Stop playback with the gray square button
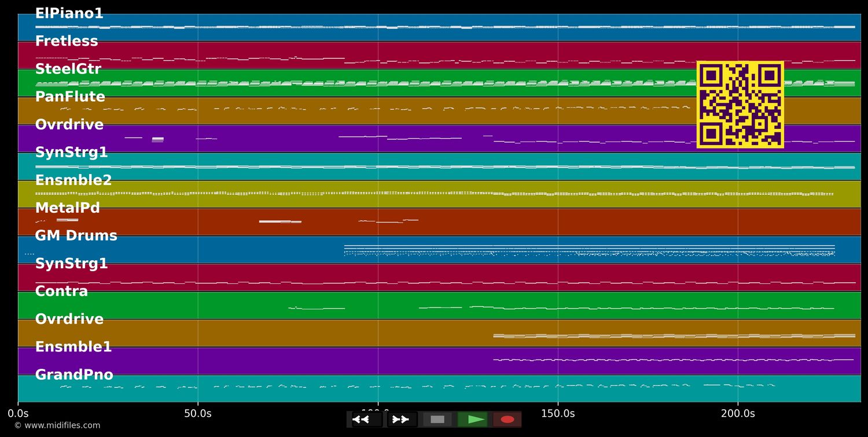 (437, 419)
